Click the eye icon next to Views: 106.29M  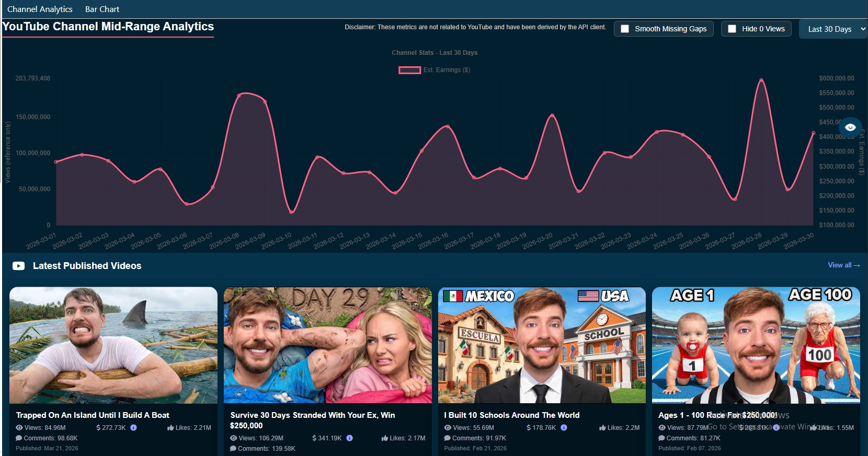(234, 438)
